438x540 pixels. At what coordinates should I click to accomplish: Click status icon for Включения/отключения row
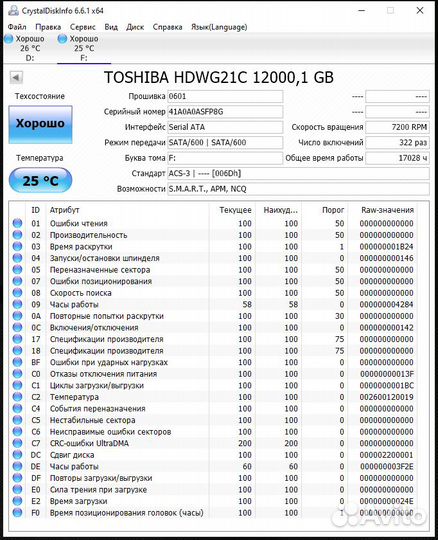[x=17, y=328]
